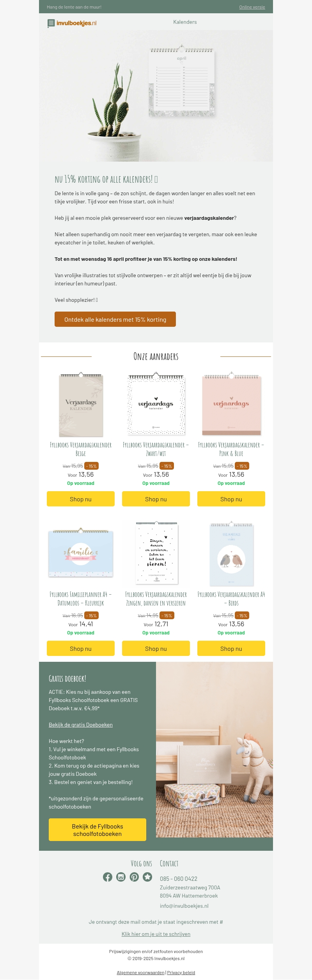Click Bekijk de Fyllbooks schoolfotoboeken button

click(x=97, y=830)
